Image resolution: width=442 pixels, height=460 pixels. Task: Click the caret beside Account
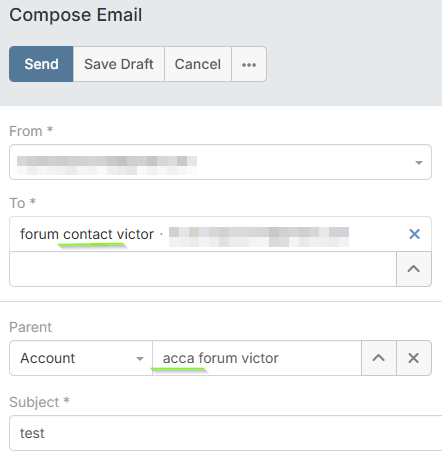point(140,359)
